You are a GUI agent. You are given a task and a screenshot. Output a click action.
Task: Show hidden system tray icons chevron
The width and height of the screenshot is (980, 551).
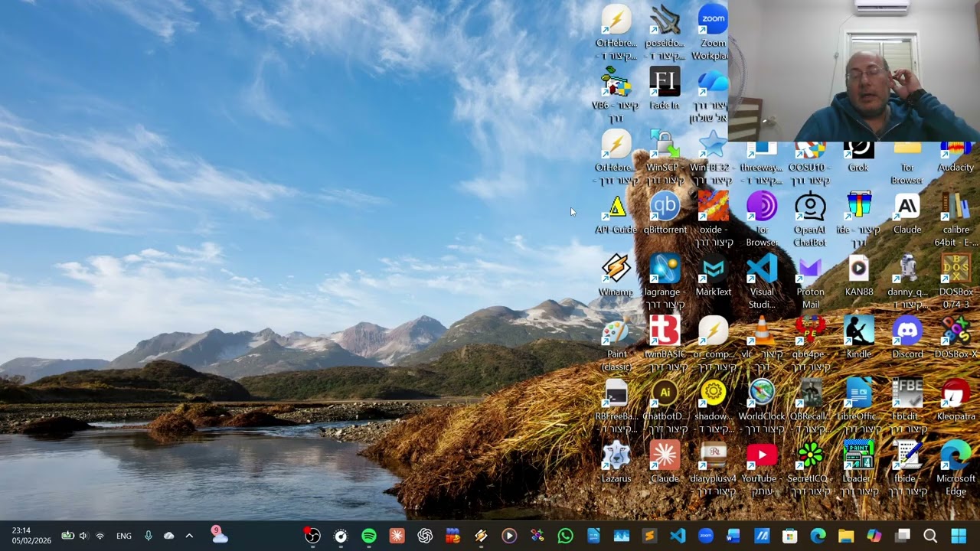coord(189,536)
